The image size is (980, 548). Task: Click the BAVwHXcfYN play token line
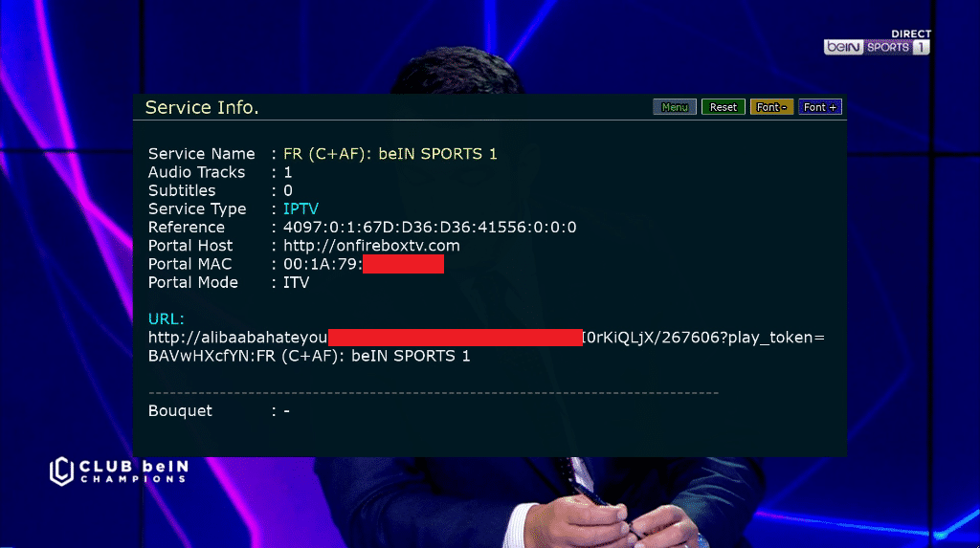(x=309, y=356)
